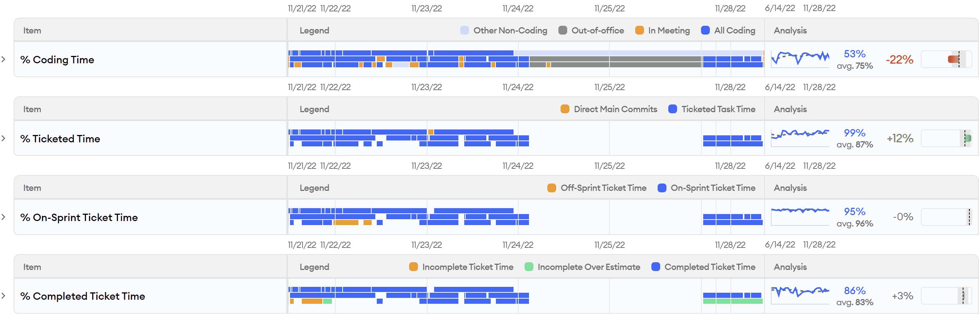Open the Completed Ticket Time trend sparkline

(x=800, y=295)
